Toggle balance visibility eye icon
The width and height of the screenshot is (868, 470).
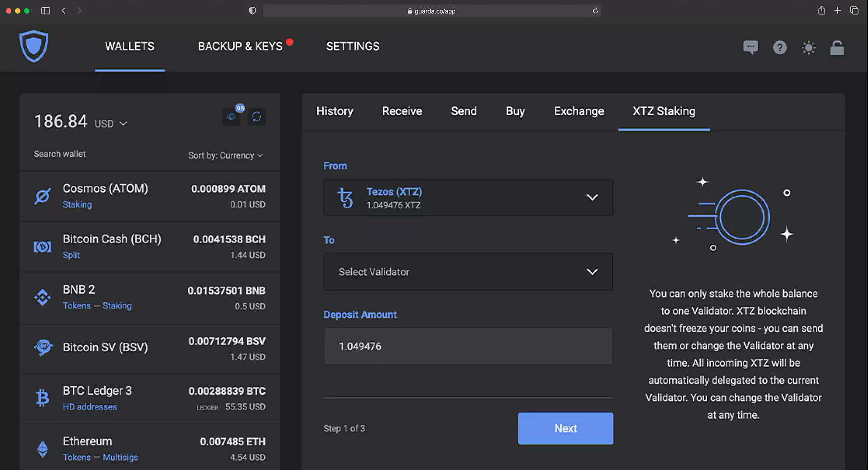(x=232, y=117)
